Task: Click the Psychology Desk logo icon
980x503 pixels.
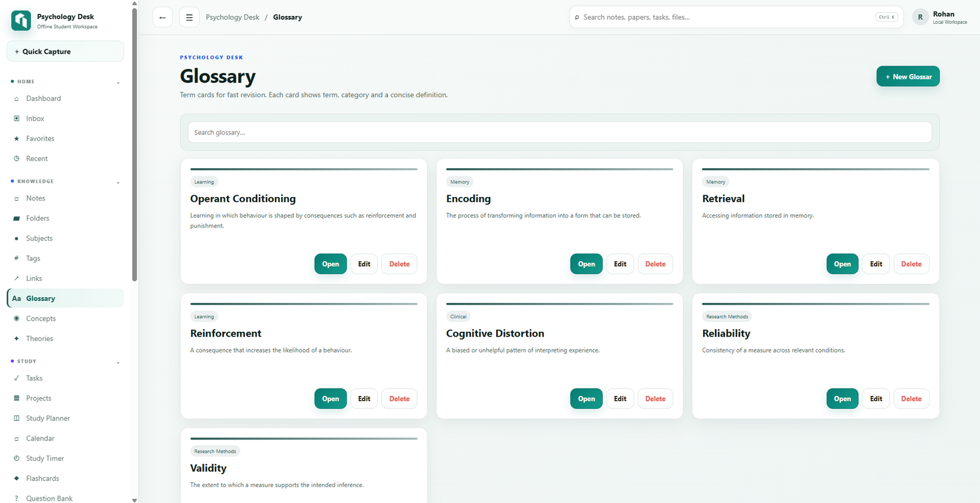Action: 21,20
